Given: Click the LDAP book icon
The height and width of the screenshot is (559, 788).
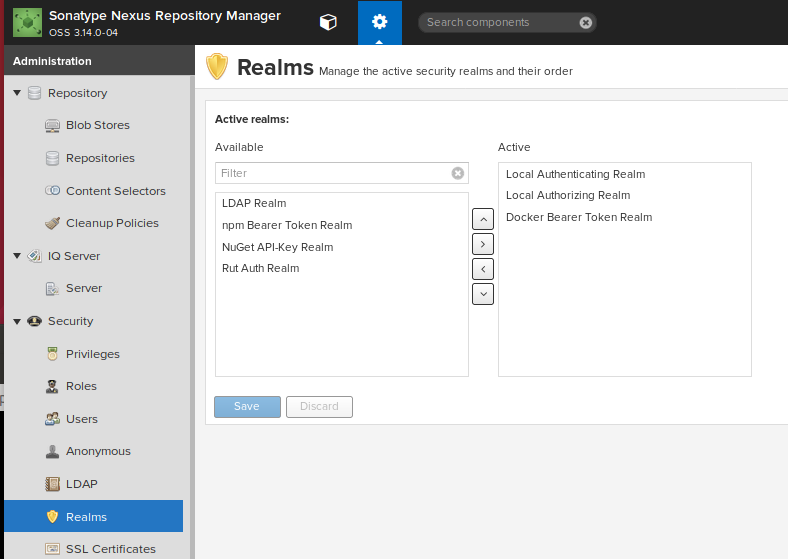Looking at the screenshot, I should tap(52, 484).
